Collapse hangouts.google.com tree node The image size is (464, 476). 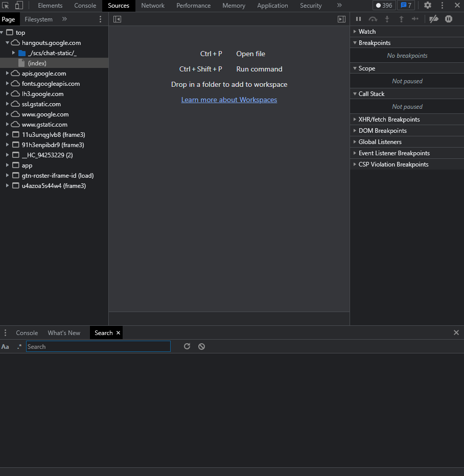(7, 43)
